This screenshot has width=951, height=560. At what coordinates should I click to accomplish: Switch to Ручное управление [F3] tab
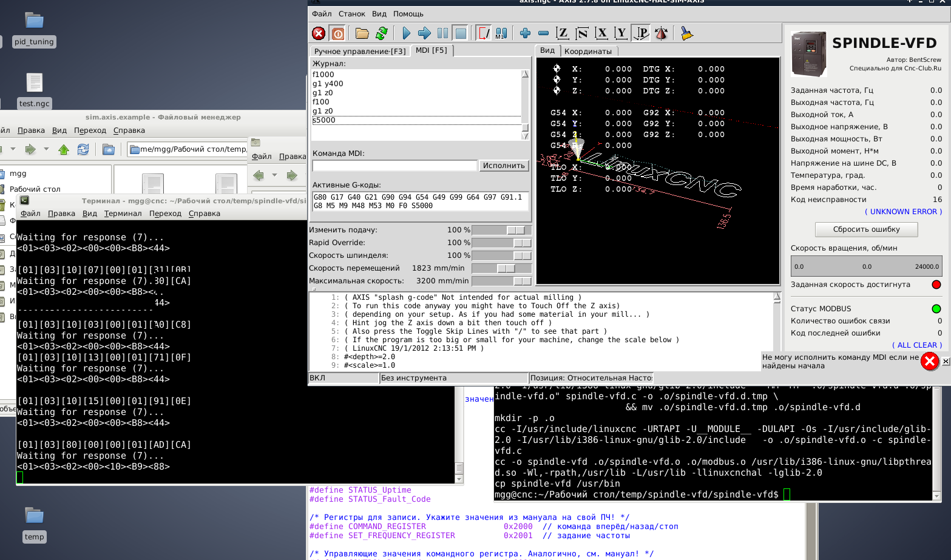point(360,52)
